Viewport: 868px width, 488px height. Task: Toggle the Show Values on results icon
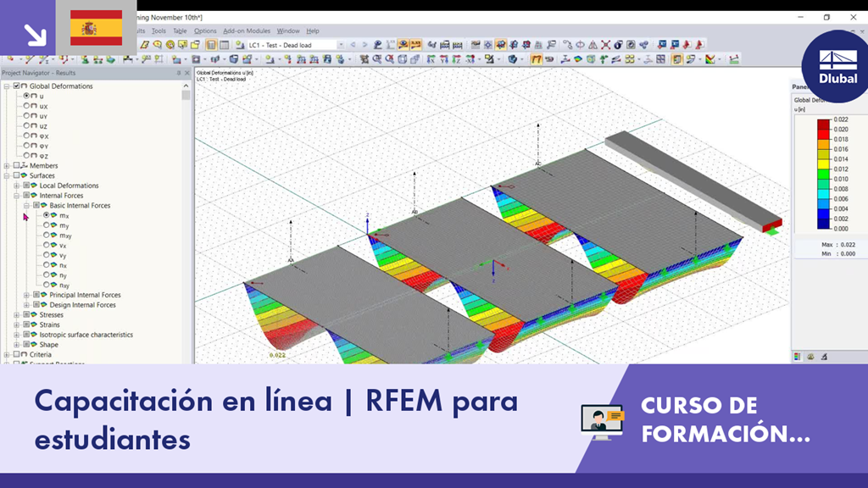point(415,45)
